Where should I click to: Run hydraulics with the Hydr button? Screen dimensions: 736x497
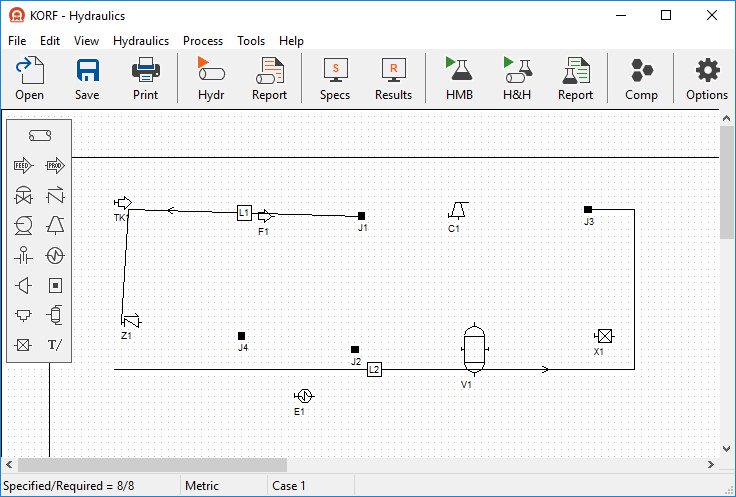pos(211,80)
